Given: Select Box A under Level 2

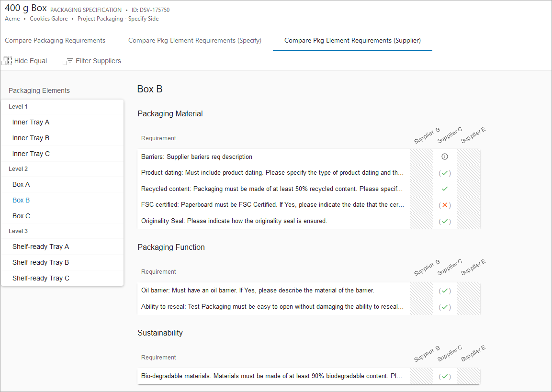Looking at the screenshot, I should (x=62, y=184).
